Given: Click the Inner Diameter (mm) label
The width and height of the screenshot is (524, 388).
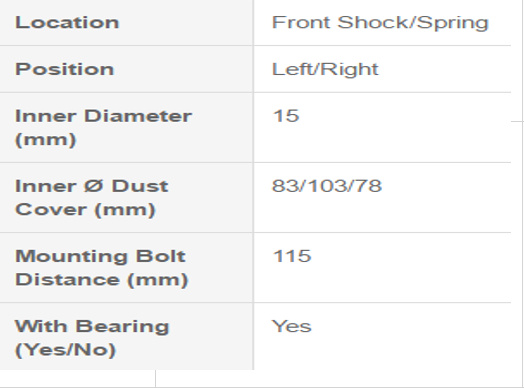Looking at the screenshot, I should (103, 128).
